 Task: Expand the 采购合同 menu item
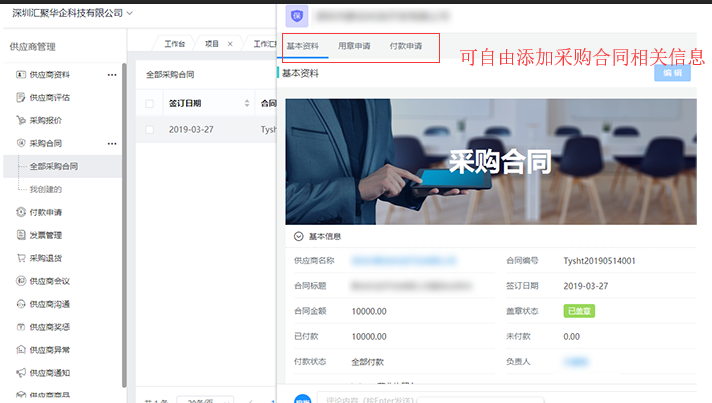[x=45, y=143]
